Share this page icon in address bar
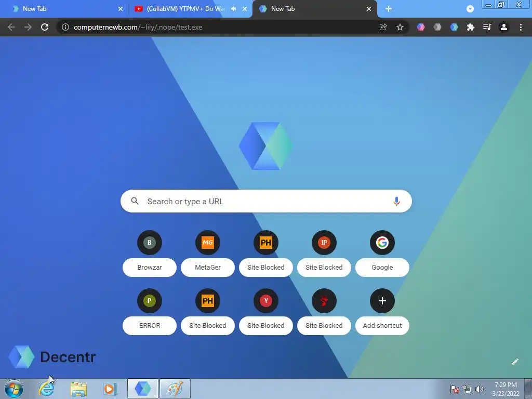The image size is (532, 399). 383,27
